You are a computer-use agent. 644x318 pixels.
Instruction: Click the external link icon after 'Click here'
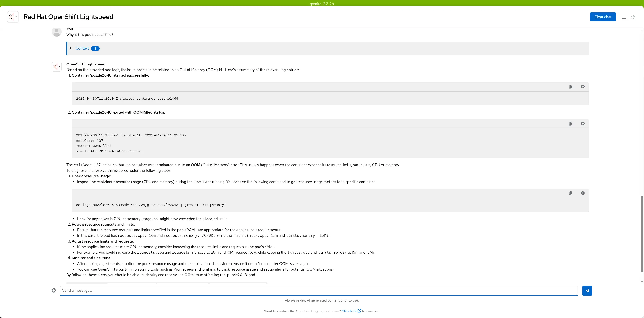[x=359, y=311]
